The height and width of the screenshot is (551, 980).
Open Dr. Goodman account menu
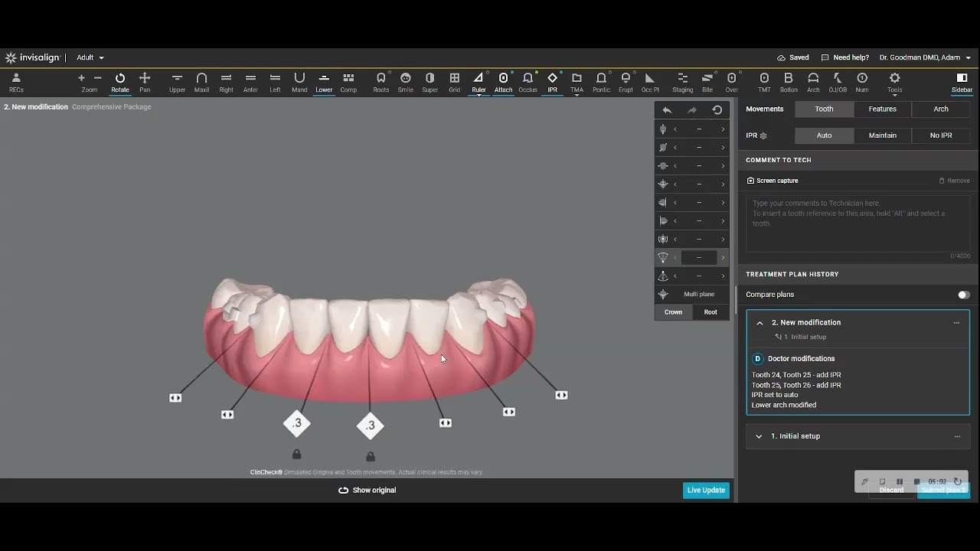(925, 57)
